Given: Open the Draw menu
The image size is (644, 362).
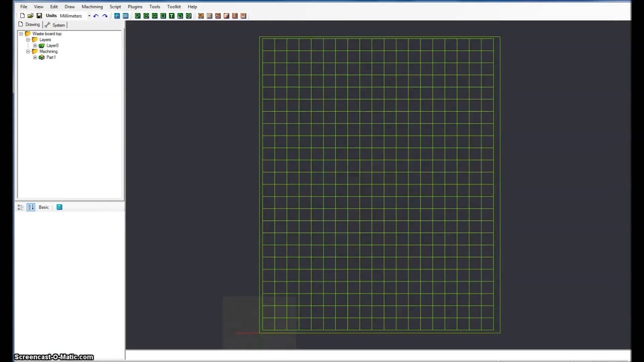Looking at the screenshot, I should [69, 7].
